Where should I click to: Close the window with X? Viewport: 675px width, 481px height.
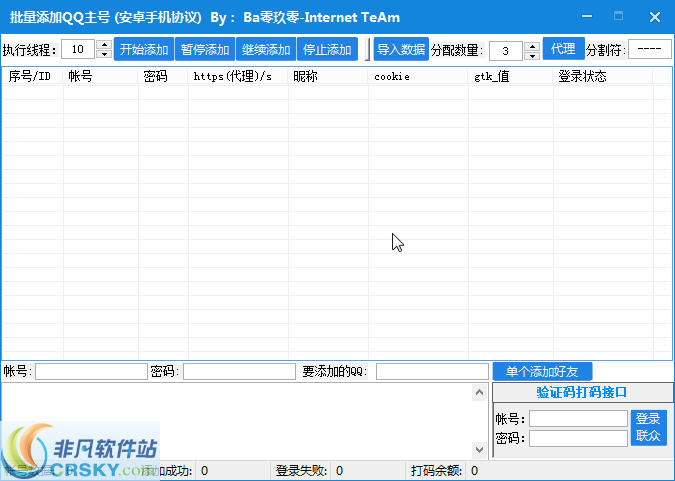[x=655, y=17]
